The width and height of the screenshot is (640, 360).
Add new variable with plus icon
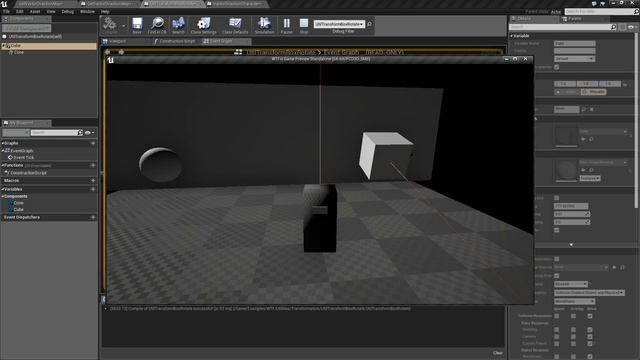point(93,189)
